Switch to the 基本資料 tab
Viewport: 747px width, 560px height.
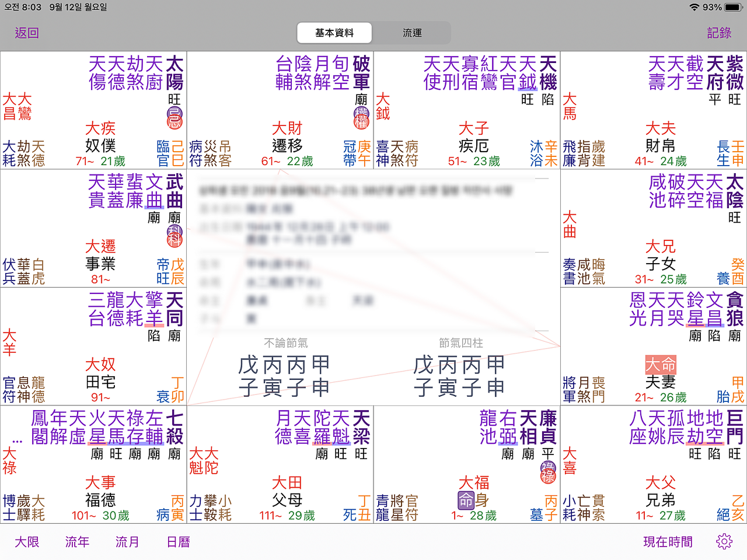(334, 33)
